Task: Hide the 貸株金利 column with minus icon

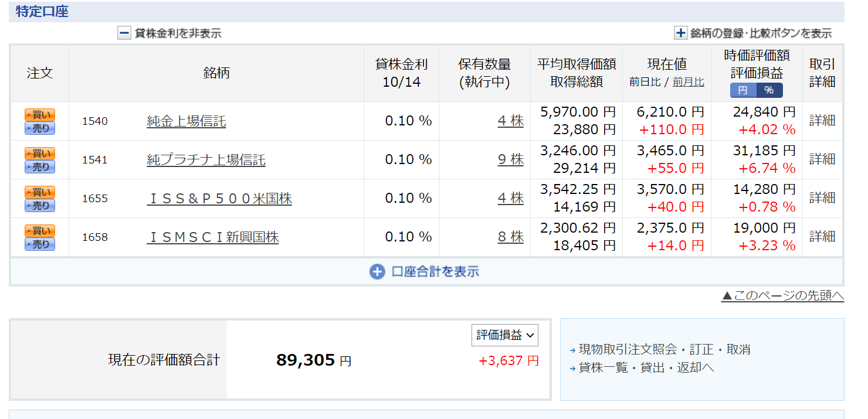Action: pyautogui.click(x=124, y=33)
